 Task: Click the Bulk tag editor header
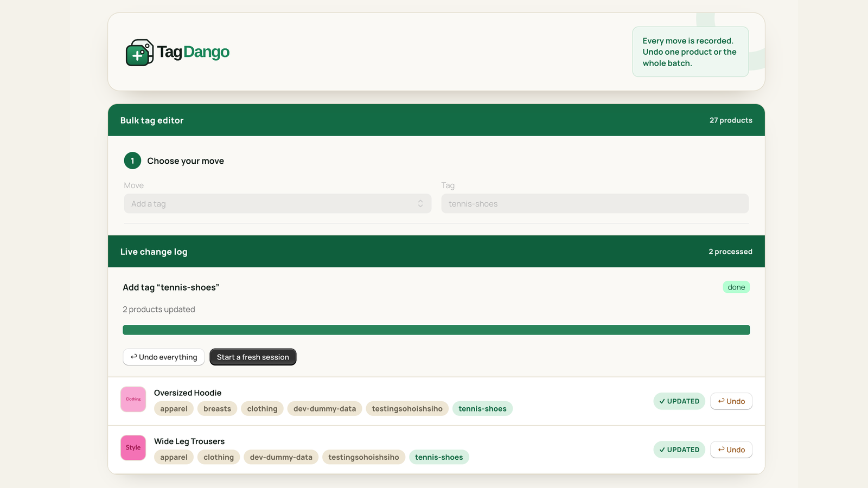(x=436, y=120)
